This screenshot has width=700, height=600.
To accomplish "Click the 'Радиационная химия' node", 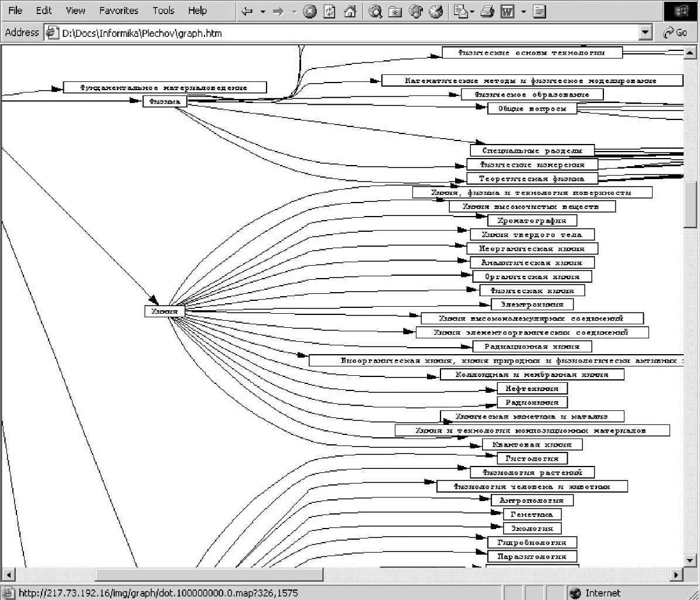I will (532, 346).
